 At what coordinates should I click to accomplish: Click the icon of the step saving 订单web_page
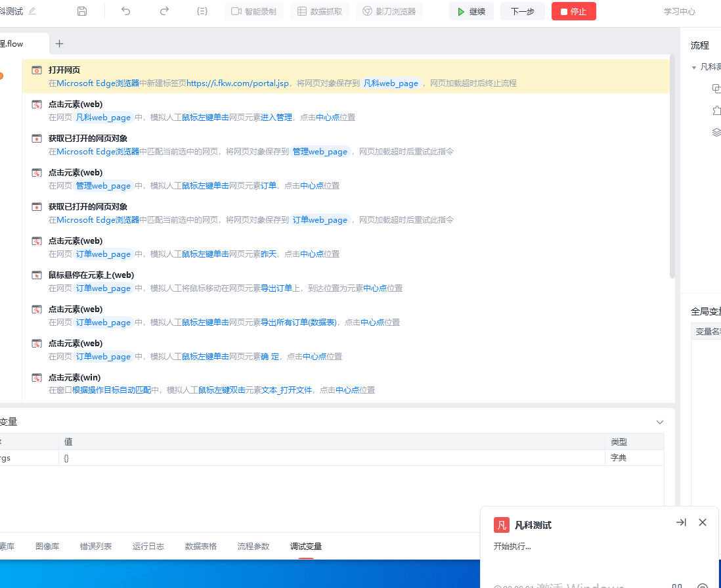coord(37,206)
